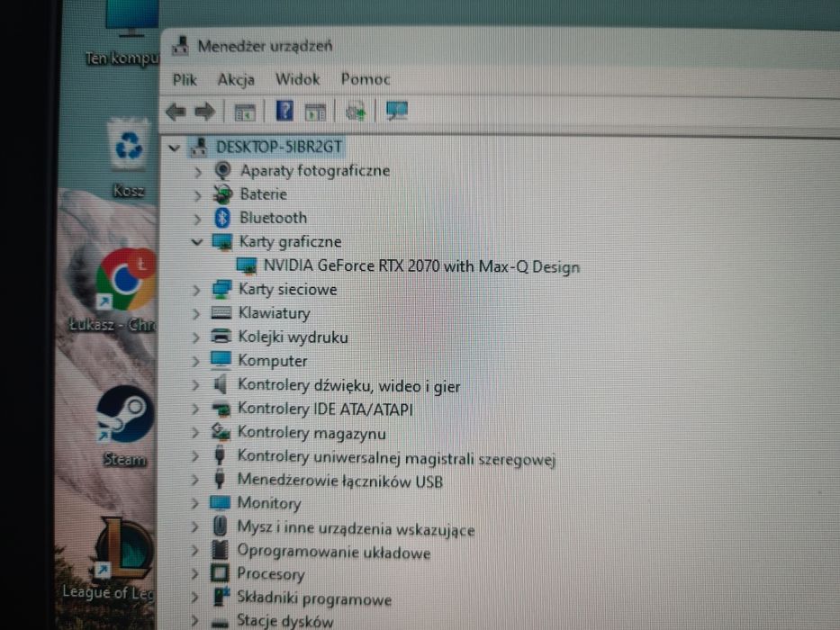Expand the Kolejki wydruku category

(x=195, y=337)
